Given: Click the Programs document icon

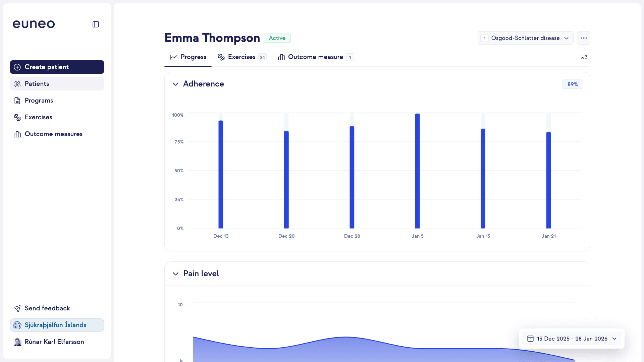Looking at the screenshot, I should [x=17, y=101].
